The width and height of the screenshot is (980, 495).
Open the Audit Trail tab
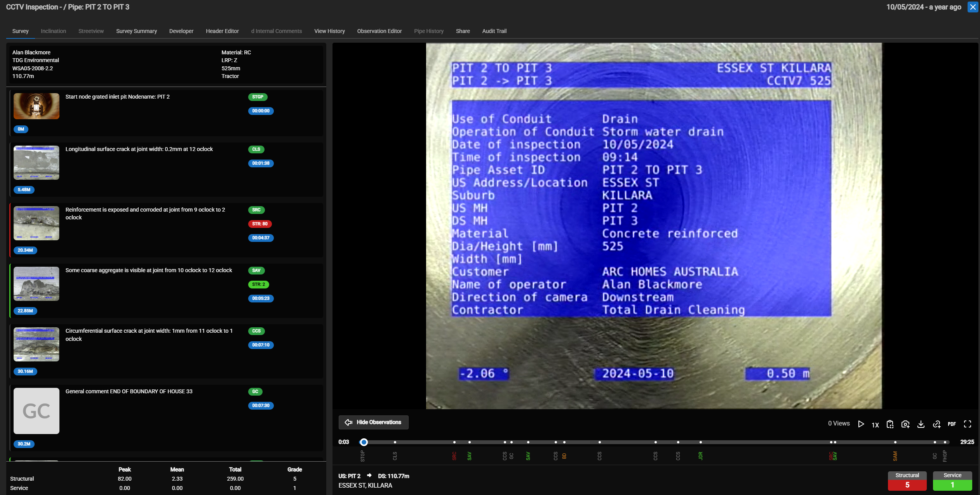[x=494, y=31]
